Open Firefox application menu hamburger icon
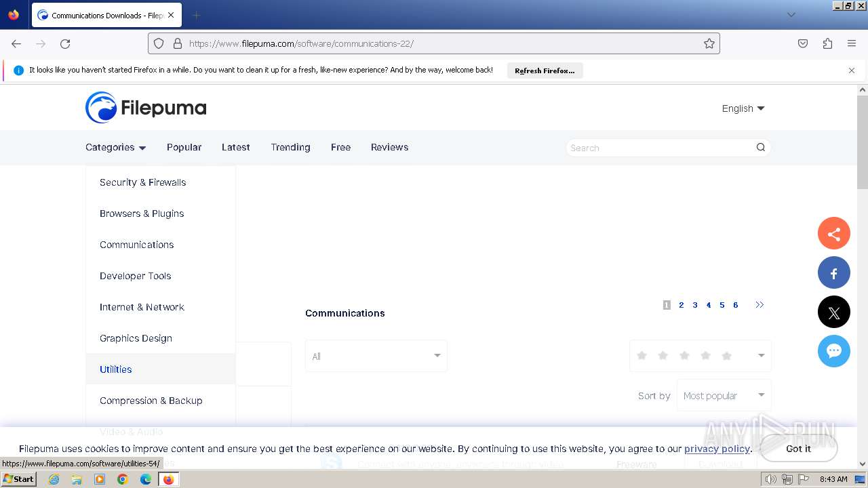This screenshot has height=488, width=868. click(x=852, y=43)
